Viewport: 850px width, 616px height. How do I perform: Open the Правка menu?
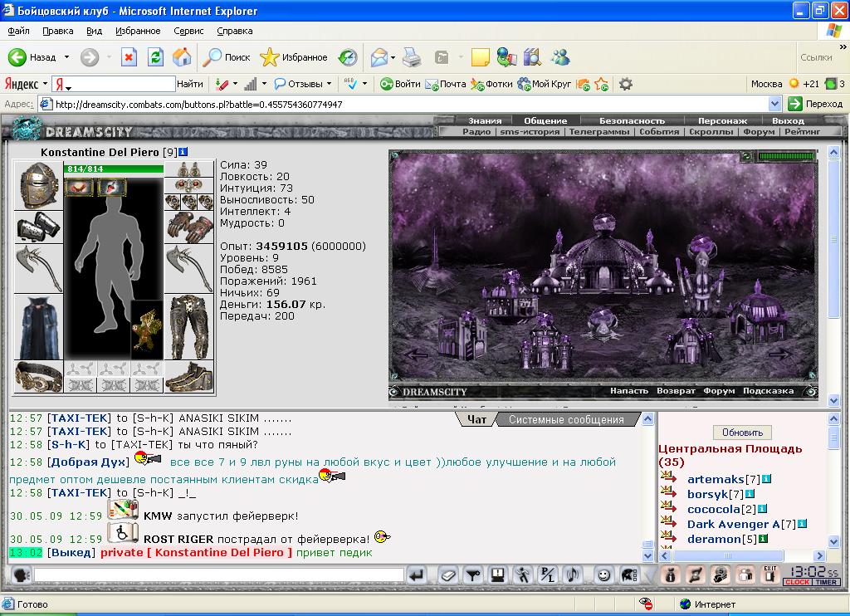58,31
